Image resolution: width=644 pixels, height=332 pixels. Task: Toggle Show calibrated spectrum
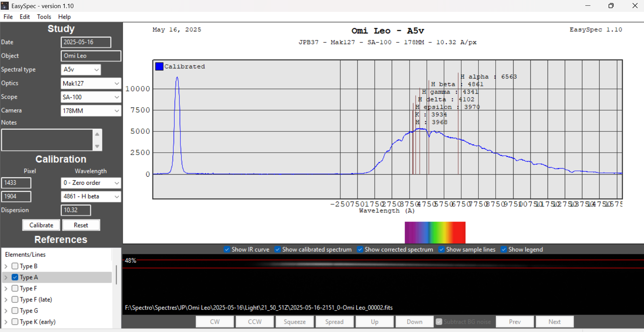coord(277,249)
